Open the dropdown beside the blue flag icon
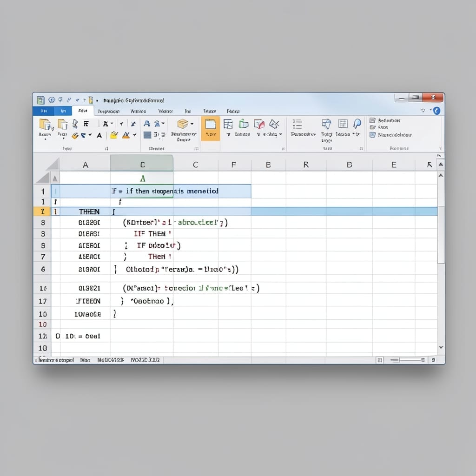 (x=90, y=135)
